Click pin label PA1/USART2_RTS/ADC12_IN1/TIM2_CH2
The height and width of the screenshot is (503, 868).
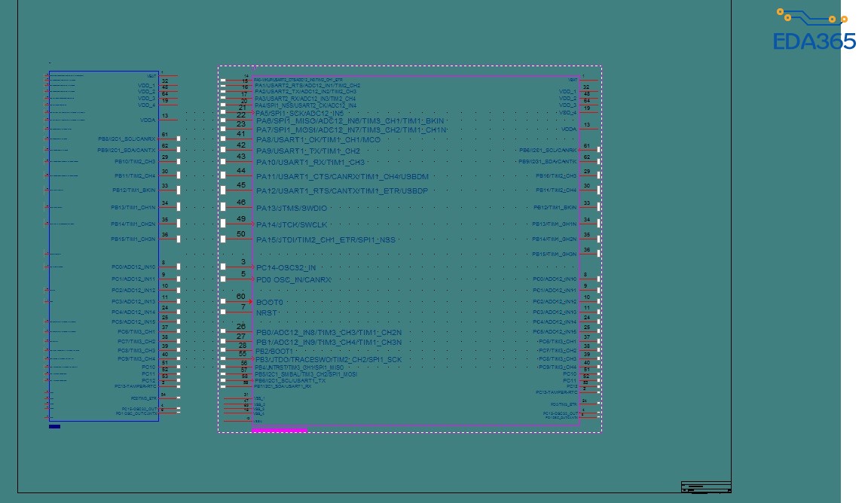pos(307,86)
